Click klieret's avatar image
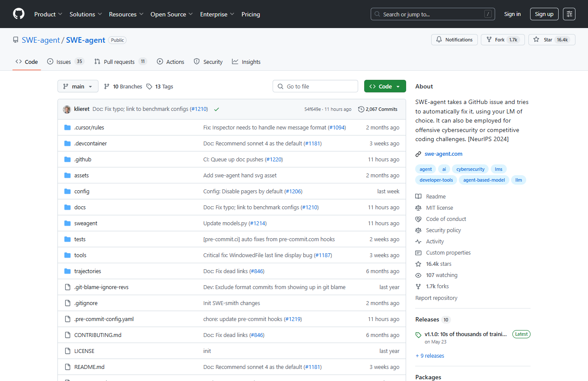Screen dimensions: 588x381 [67, 110]
